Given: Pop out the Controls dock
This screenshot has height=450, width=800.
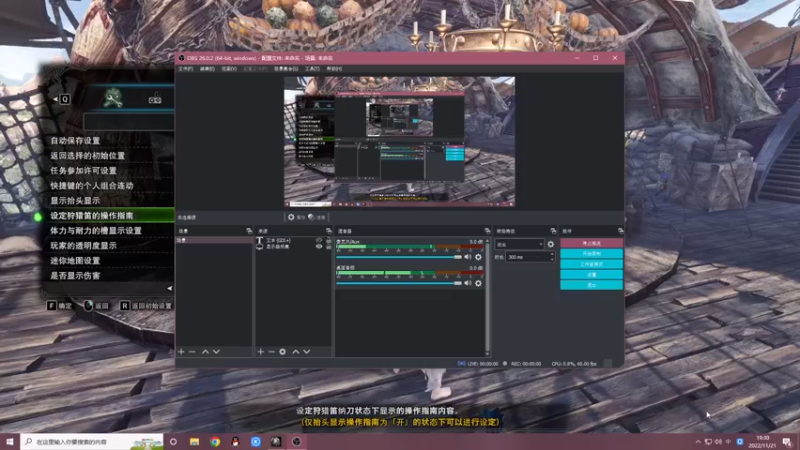Looking at the screenshot, I should click(620, 231).
